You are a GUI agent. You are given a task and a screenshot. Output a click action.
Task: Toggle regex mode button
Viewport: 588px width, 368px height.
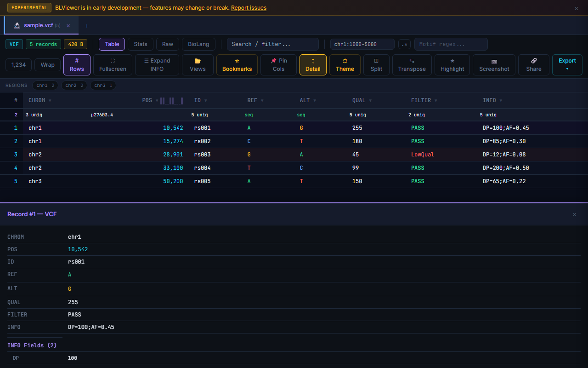404,44
